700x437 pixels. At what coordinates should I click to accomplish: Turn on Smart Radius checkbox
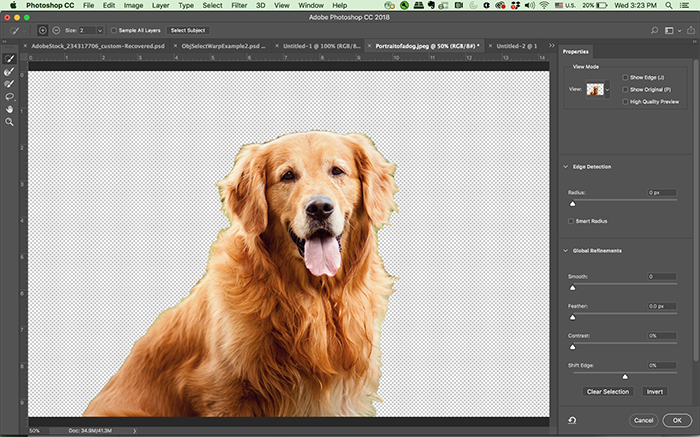pos(571,221)
